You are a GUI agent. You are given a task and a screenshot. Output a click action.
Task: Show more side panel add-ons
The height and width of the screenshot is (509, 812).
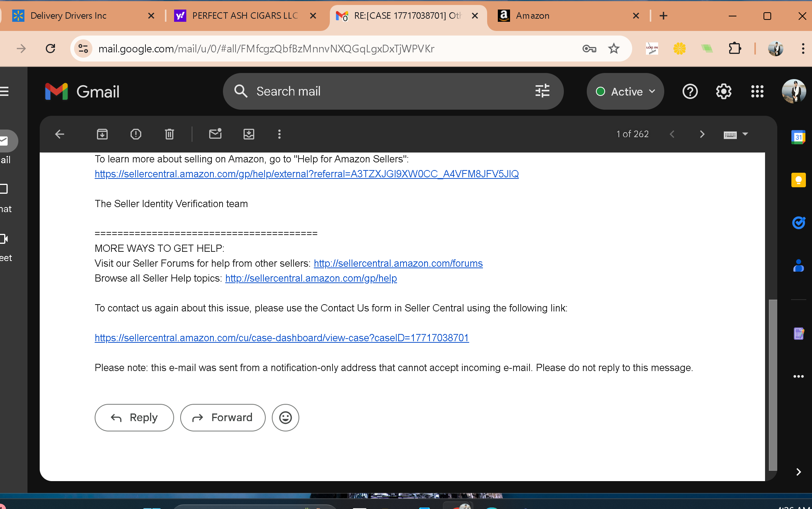(798, 376)
